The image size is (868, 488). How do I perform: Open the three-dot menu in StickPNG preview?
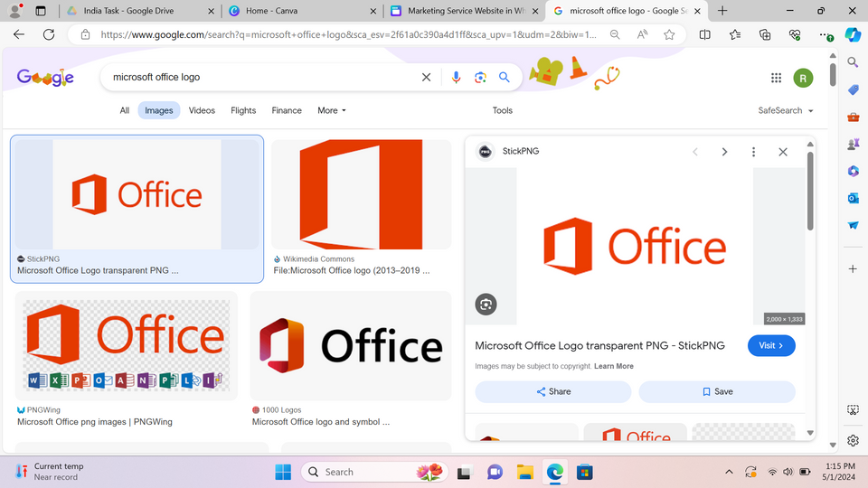coord(753,152)
